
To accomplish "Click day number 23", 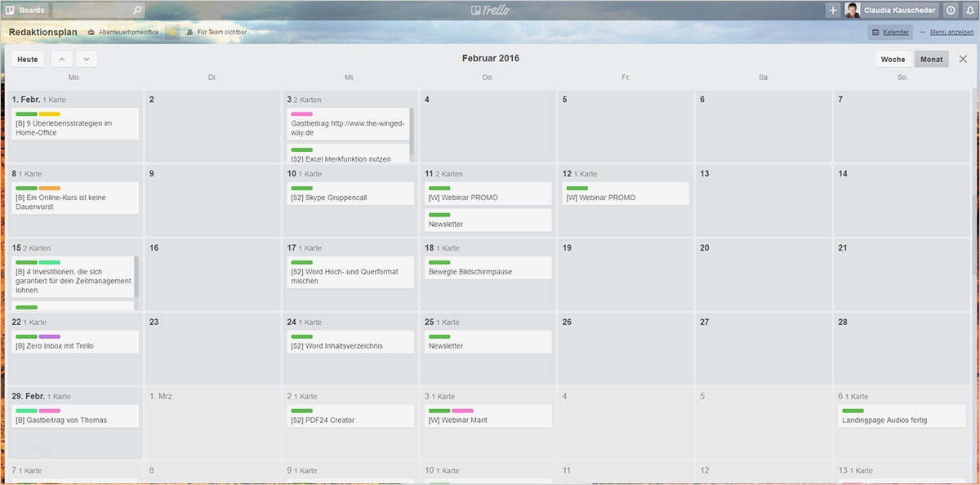I will pyautogui.click(x=154, y=322).
